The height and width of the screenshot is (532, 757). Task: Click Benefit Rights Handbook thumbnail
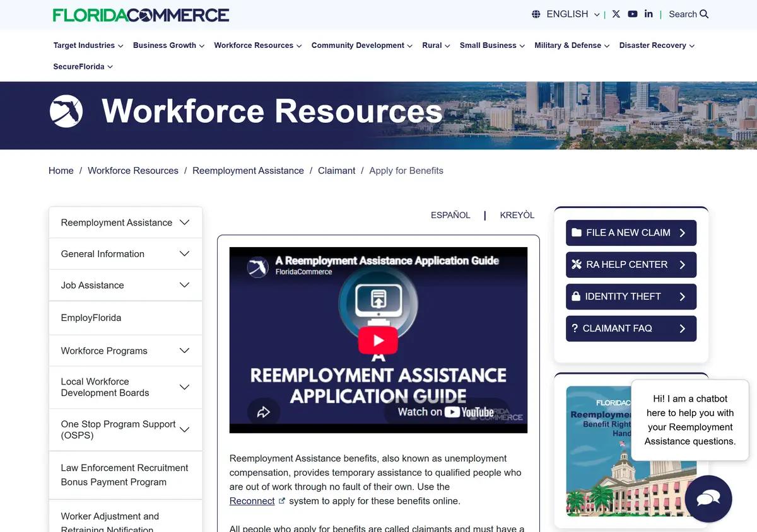click(631, 451)
